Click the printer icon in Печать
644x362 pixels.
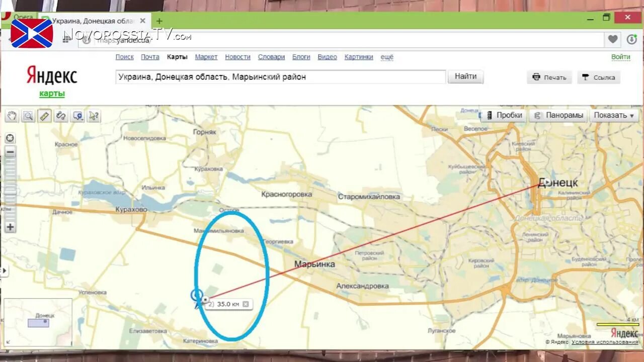pos(536,77)
